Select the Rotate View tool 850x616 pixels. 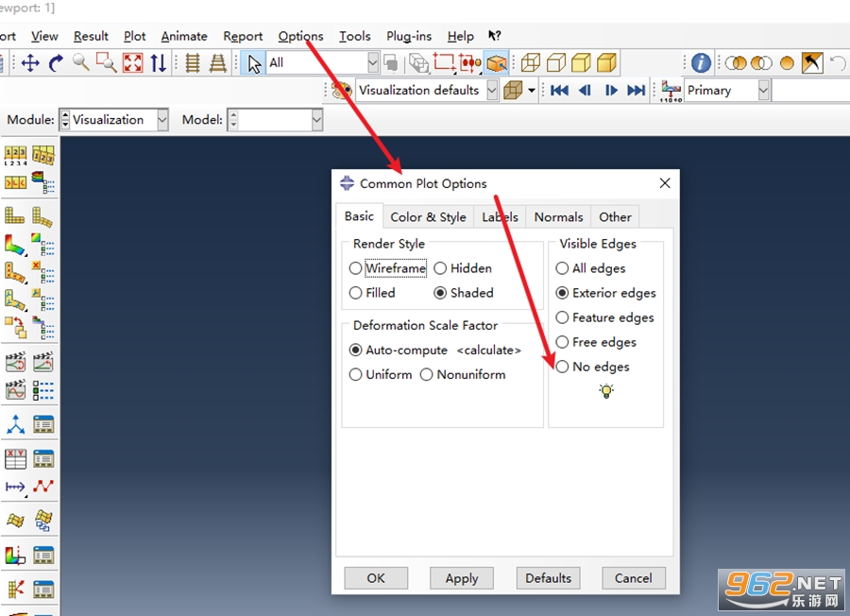point(56,63)
